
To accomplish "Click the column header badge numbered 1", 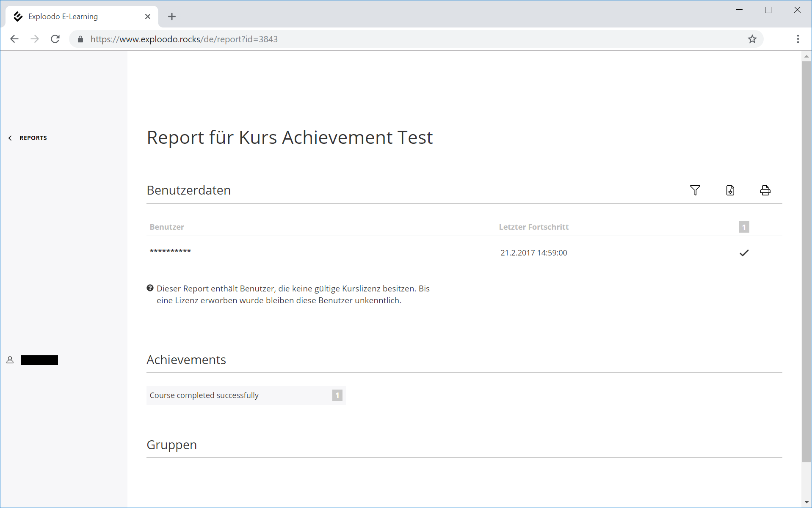I will coord(744,227).
